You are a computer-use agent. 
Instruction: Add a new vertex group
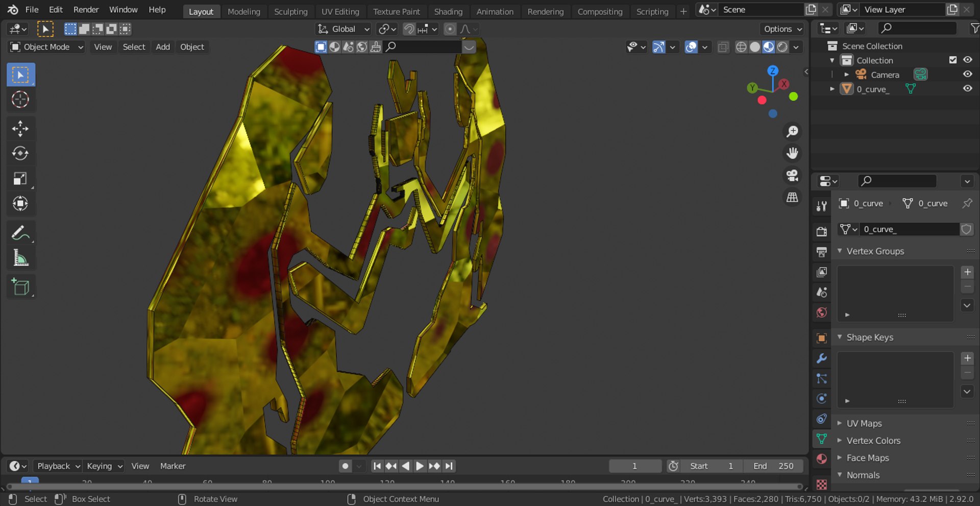click(x=967, y=272)
